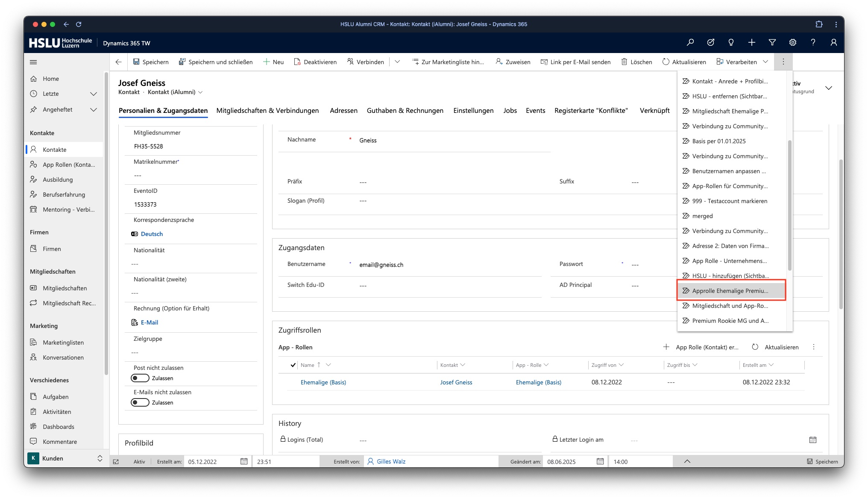Toggle the E-Mails nicht zulassen switch
The image size is (868, 499).
pos(140,402)
